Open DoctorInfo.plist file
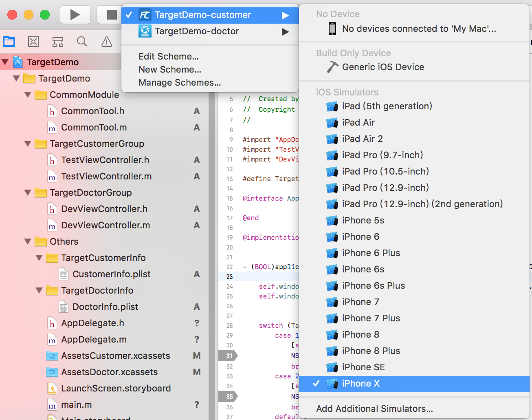Screen dimensions: 532x420 (106, 307)
